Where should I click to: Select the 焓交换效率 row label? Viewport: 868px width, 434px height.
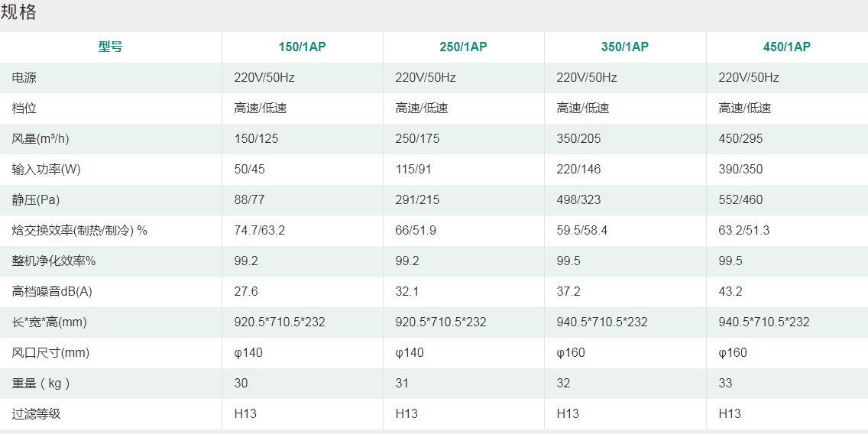pyautogui.click(x=79, y=230)
